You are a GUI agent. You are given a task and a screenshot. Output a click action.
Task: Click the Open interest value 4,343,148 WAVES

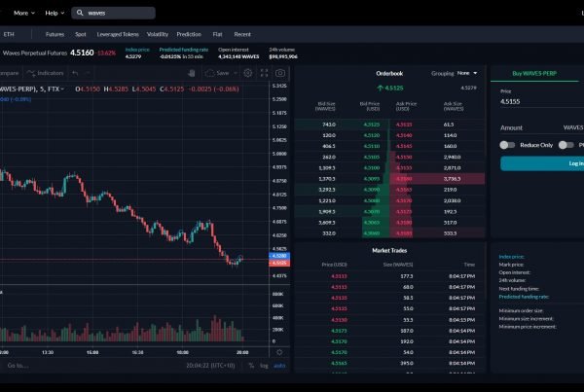point(238,56)
